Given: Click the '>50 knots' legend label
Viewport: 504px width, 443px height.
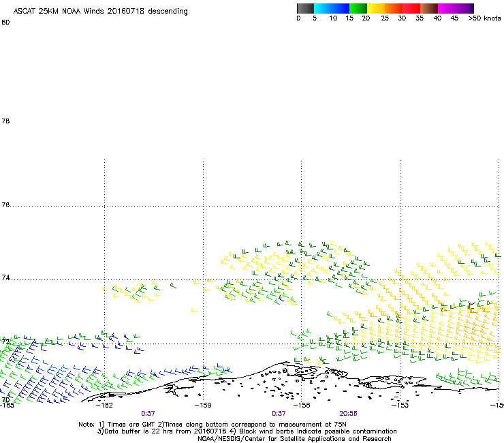Looking at the screenshot, I should [x=484, y=18].
